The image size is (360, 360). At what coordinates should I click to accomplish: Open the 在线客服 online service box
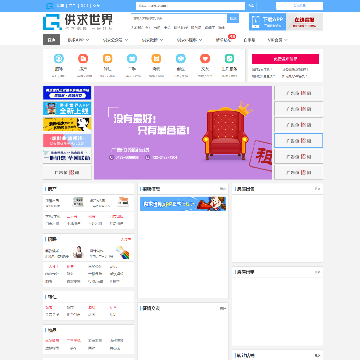click(x=305, y=22)
